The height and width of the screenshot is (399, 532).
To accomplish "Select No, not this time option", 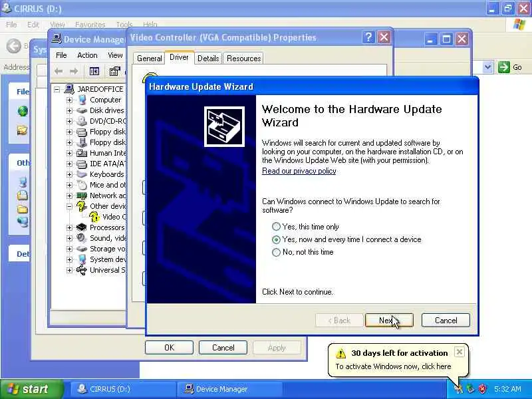I will pyautogui.click(x=276, y=252).
